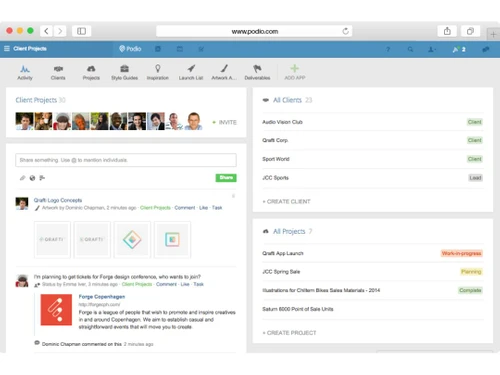Click the globe link icon below status box

(32, 178)
